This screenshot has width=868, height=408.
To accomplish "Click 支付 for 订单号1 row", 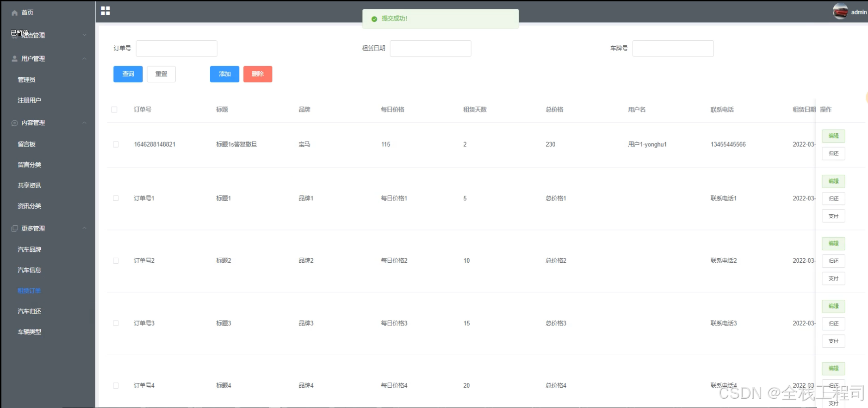I will pos(833,216).
